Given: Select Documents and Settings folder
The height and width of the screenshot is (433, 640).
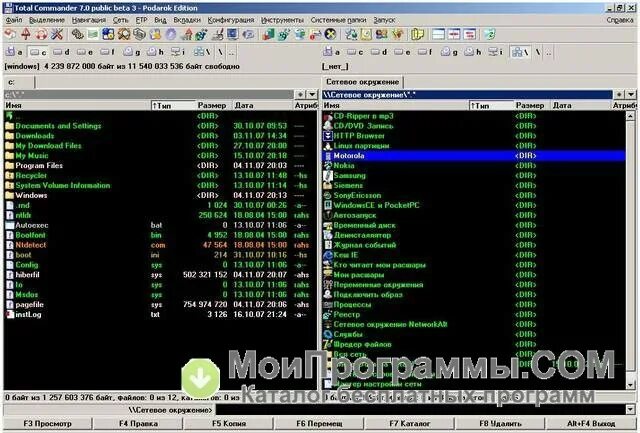Looking at the screenshot, I should (x=160, y=126).
